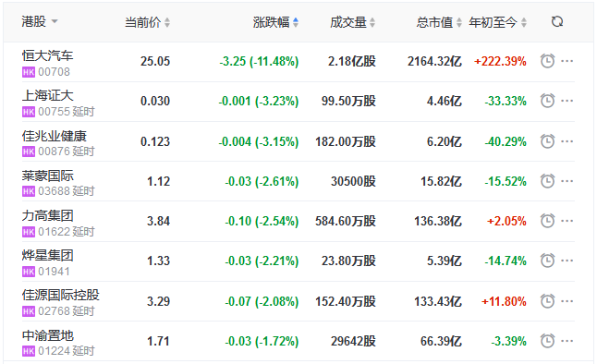The width and height of the screenshot is (597, 364).
Task: Click market cap 66.39亿
Action: click(441, 341)
